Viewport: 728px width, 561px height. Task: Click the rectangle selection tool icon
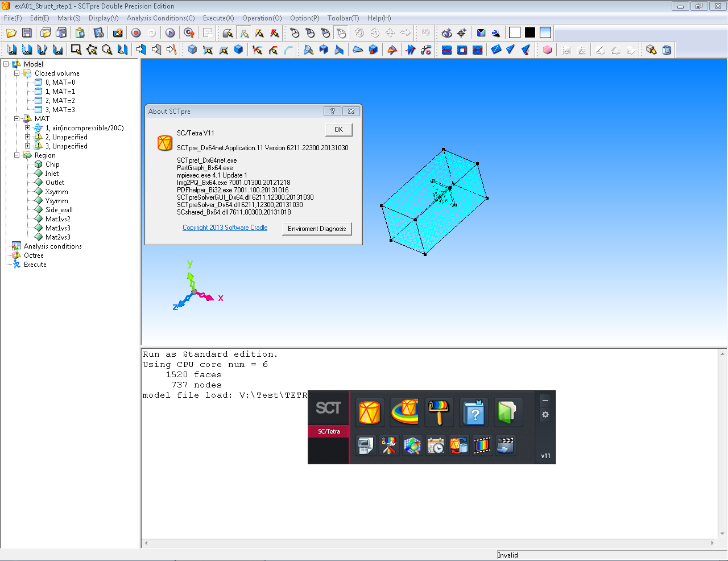(76, 49)
